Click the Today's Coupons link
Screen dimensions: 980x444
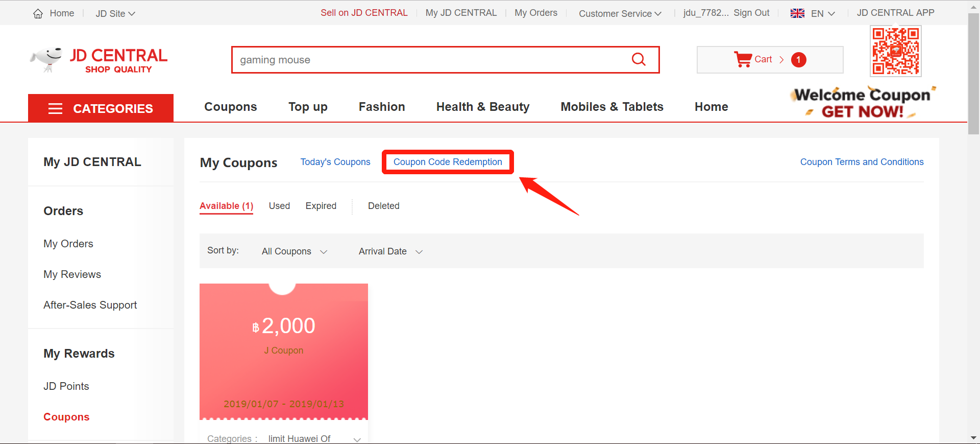point(335,162)
